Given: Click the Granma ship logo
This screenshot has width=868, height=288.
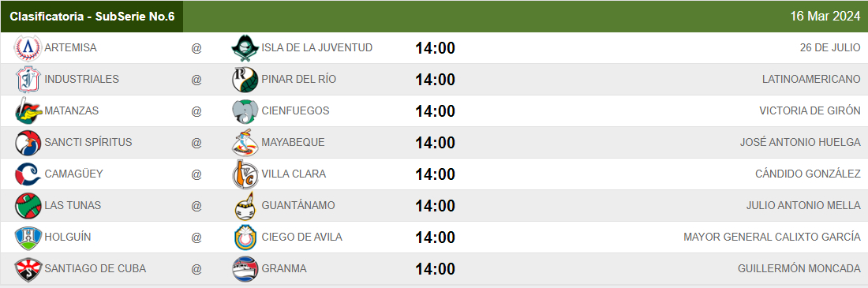Looking at the screenshot, I should 245,268.
